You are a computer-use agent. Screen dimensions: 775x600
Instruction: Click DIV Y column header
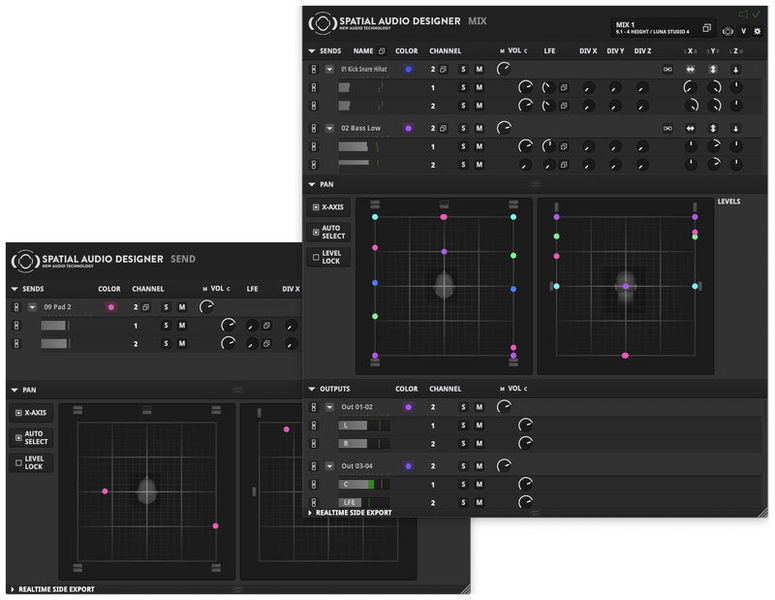pyautogui.click(x=615, y=51)
